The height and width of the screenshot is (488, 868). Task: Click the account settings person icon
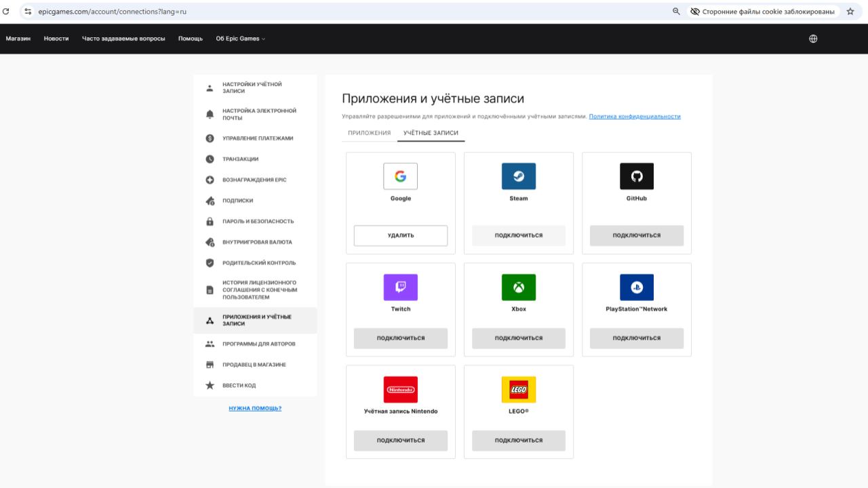[x=210, y=88]
